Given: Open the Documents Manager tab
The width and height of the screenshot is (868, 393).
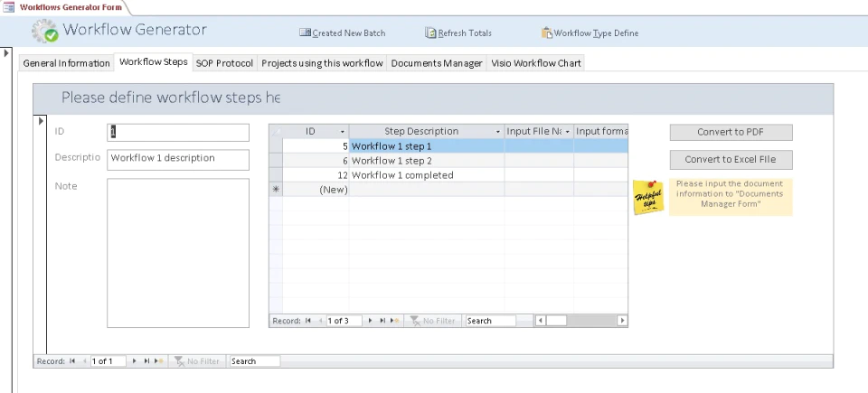Looking at the screenshot, I should tap(437, 63).
